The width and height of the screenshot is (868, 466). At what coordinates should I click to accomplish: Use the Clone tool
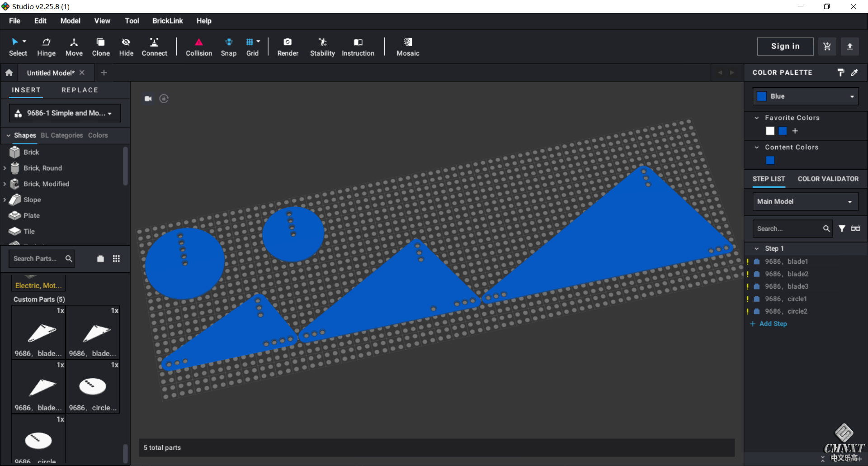tap(101, 47)
